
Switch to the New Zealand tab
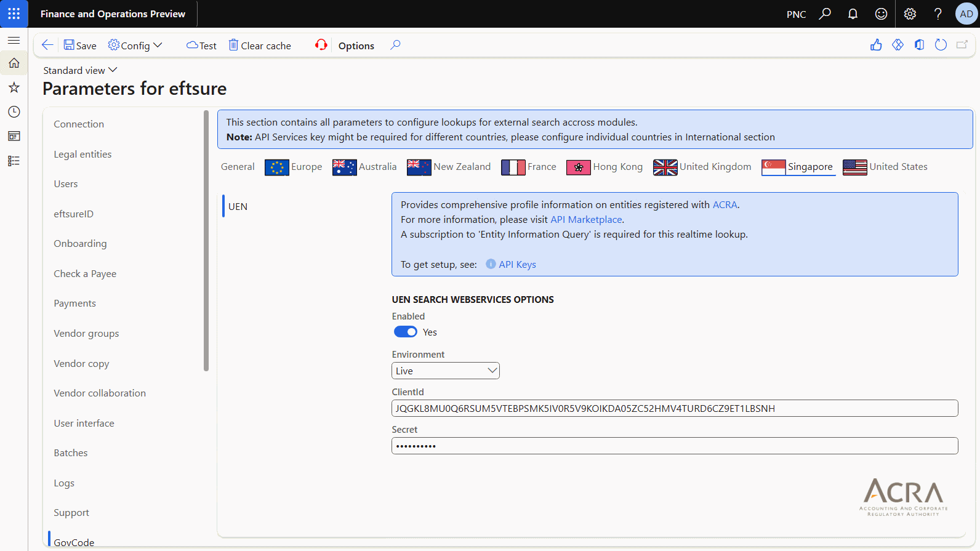point(449,167)
